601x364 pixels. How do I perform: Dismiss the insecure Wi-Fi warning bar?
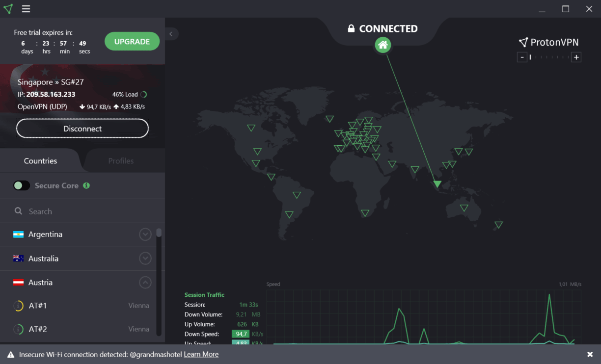[x=590, y=354]
